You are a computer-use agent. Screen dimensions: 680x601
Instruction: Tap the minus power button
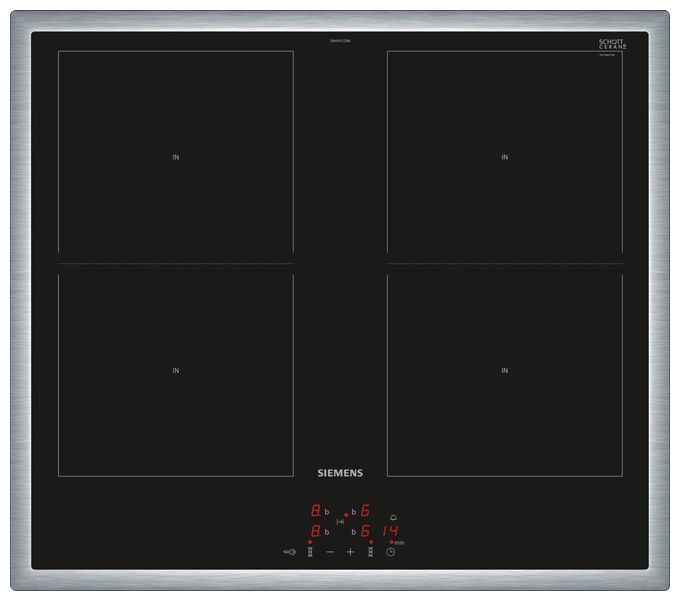[330, 552]
